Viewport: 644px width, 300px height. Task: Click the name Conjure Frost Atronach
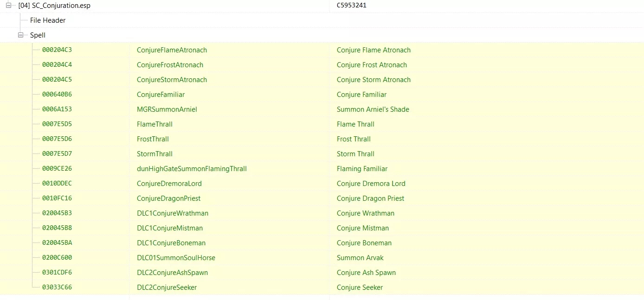pyautogui.click(x=372, y=65)
